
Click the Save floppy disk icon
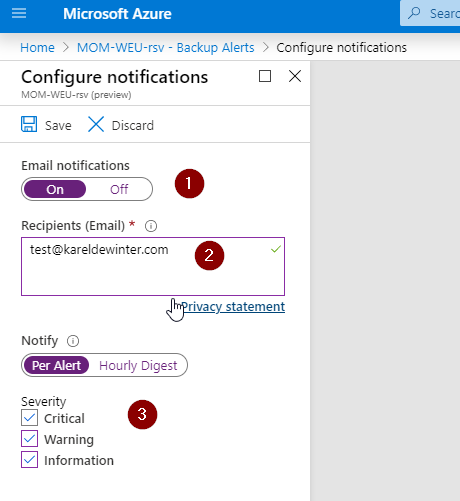click(x=29, y=124)
